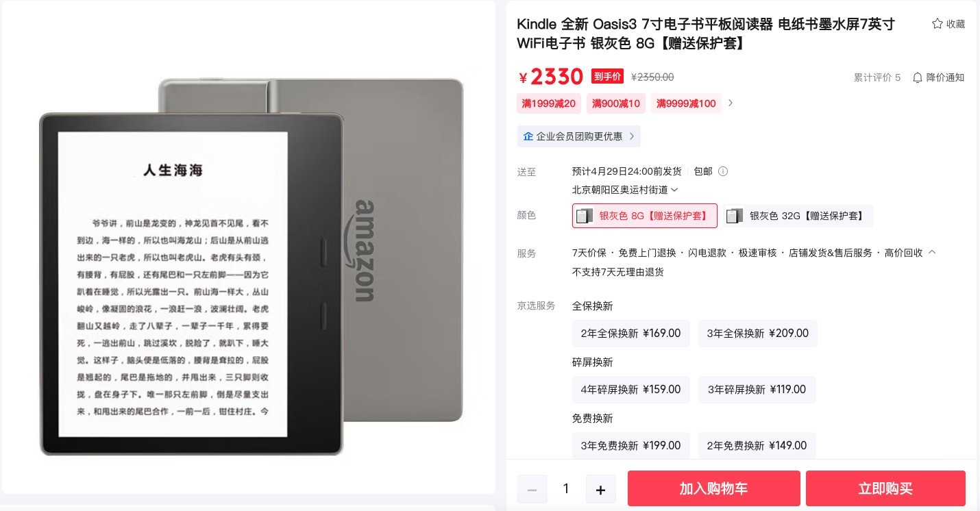Click the silver-gray 8G thumbnail icon
This screenshot has height=511, width=980.
coord(585,216)
